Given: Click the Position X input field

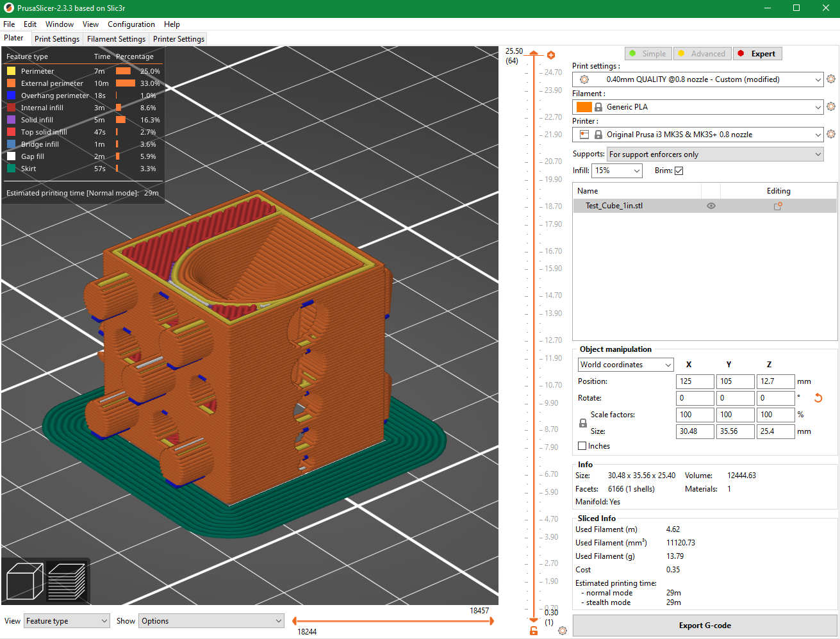Looking at the screenshot, I should click(x=695, y=381).
